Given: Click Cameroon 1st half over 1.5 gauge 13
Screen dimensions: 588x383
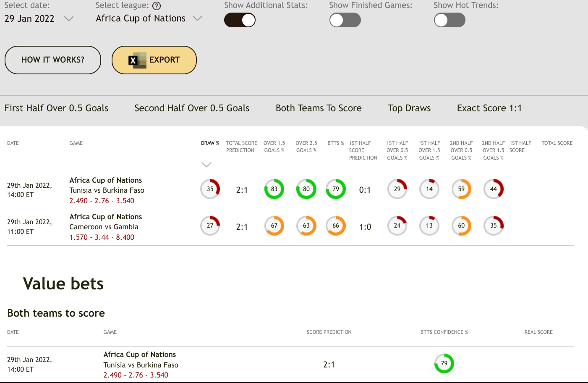Looking at the screenshot, I should pos(429,226).
